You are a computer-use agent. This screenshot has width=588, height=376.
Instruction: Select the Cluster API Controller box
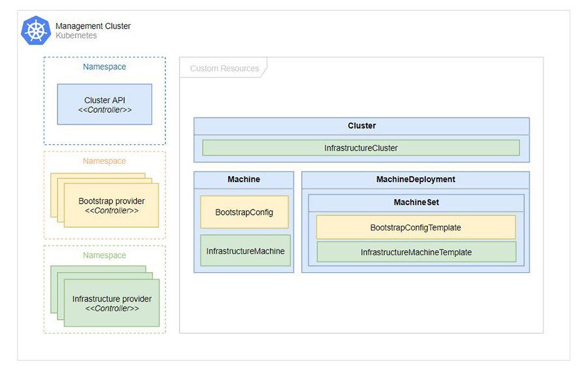(105, 104)
